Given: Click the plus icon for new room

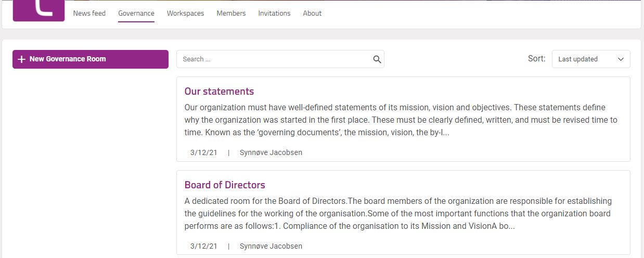Looking at the screenshot, I should 21,59.
